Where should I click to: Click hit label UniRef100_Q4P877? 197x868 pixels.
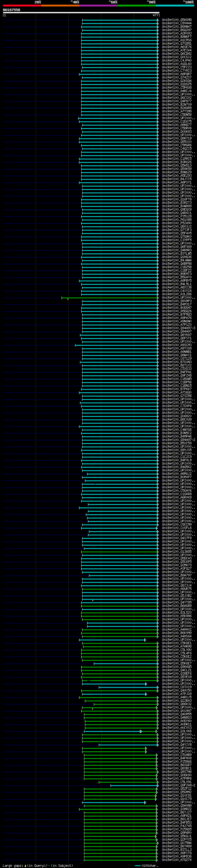click(177, 101)
